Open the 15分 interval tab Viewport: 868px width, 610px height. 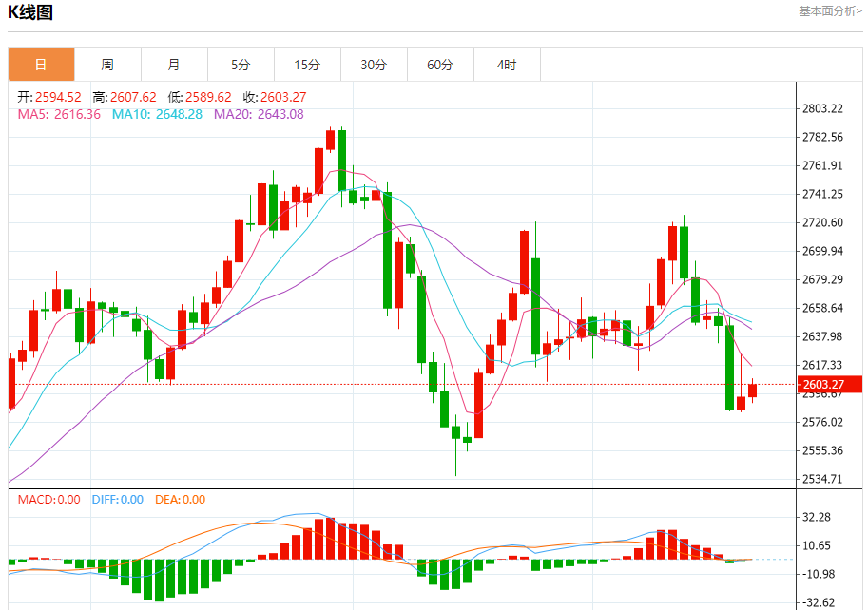pos(307,65)
